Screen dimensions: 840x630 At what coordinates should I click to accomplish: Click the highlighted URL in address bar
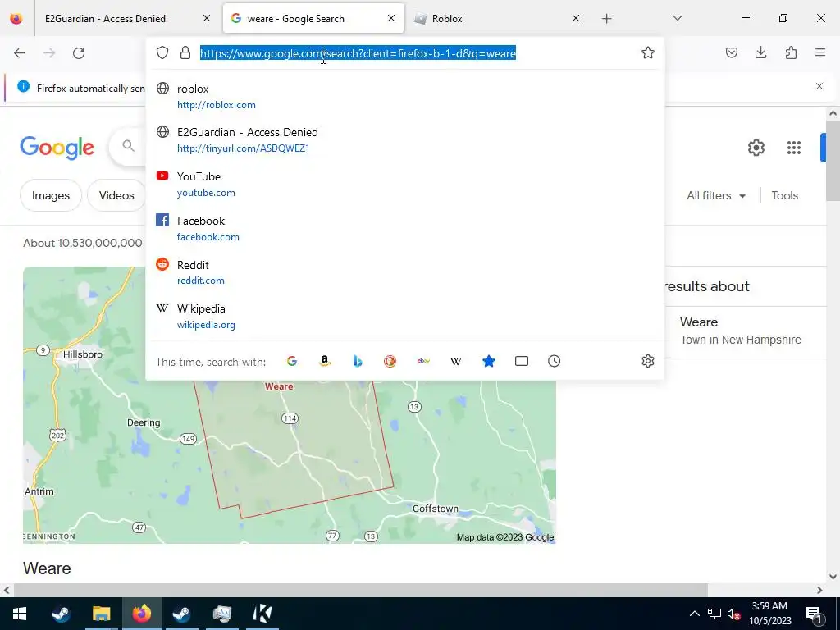358,53
